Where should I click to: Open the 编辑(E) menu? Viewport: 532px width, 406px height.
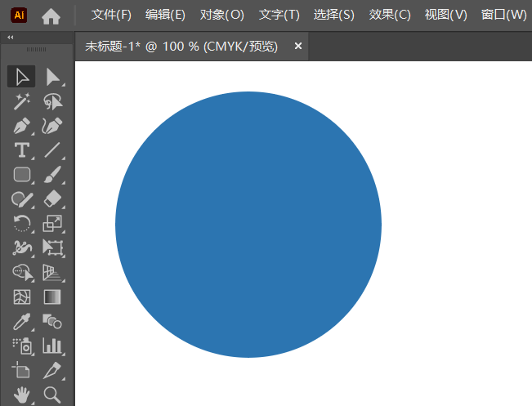pos(166,15)
